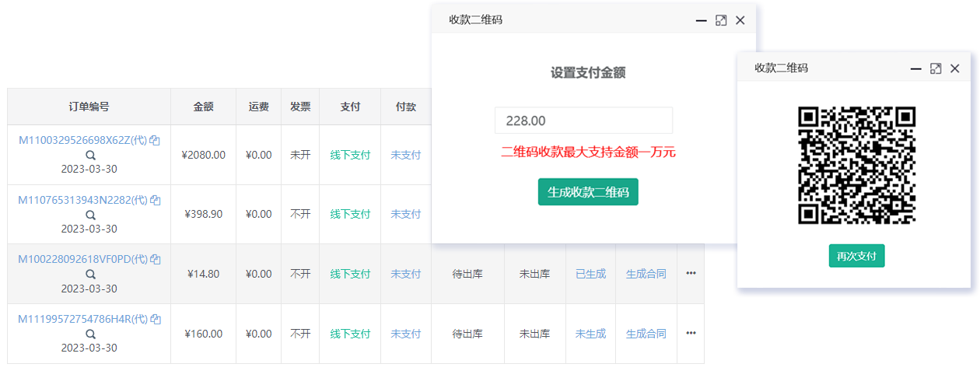Click 未支付 status for the ¥2080.00 order
Screen dimensions: 980x371
405,155
